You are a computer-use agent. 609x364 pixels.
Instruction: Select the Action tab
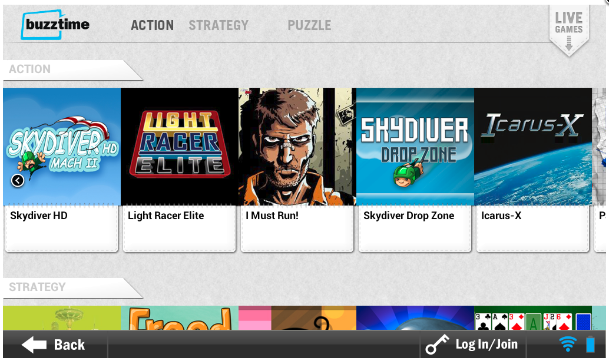click(152, 26)
